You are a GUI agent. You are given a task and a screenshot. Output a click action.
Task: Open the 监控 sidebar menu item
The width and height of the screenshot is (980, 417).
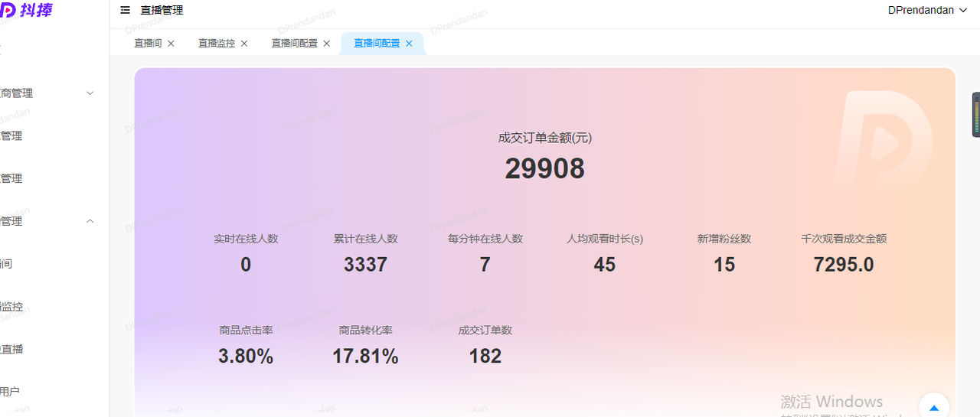tap(11, 307)
